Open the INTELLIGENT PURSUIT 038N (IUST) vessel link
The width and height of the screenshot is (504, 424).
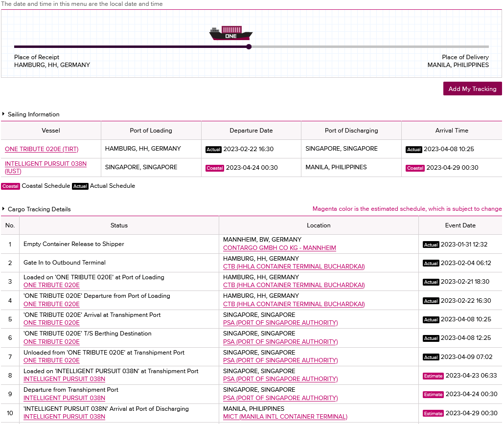click(46, 167)
